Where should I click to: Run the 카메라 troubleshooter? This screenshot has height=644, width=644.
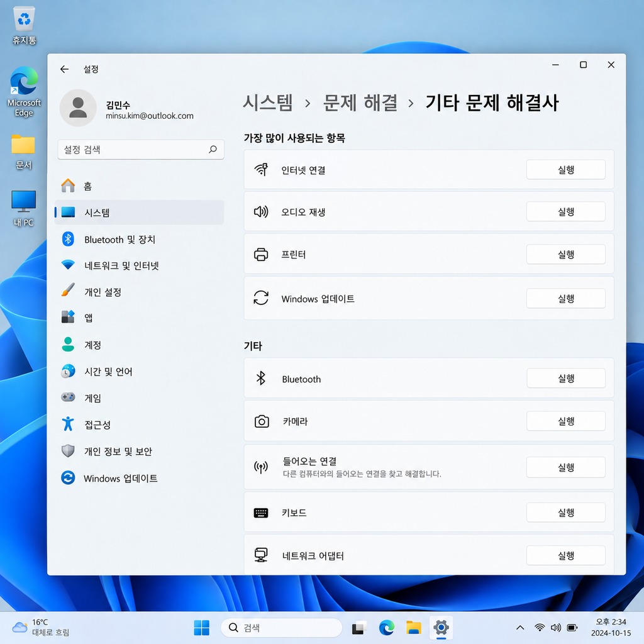(565, 421)
